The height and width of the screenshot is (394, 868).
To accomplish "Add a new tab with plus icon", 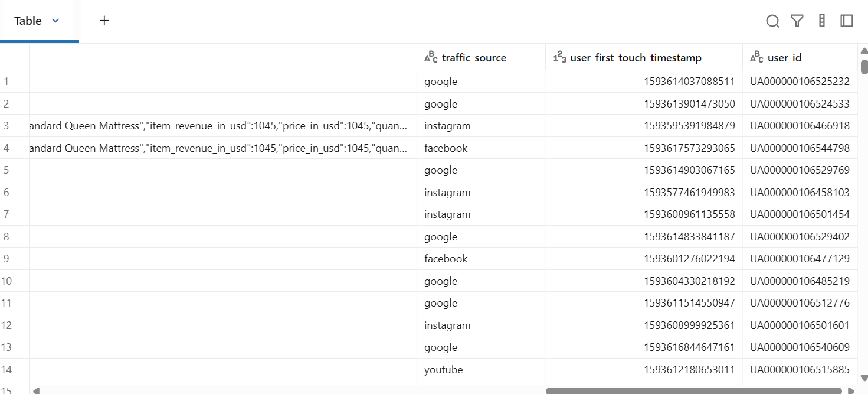I will pyautogui.click(x=104, y=21).
